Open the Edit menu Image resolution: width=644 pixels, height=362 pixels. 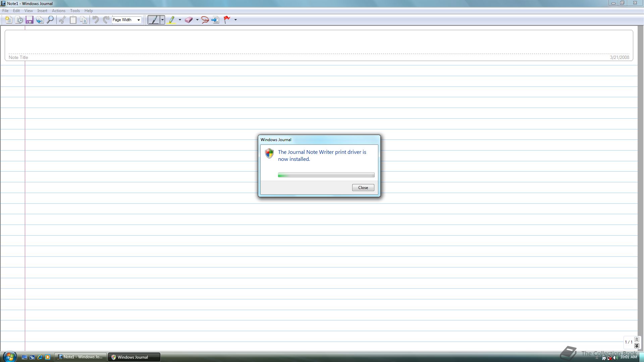[16, 11]
